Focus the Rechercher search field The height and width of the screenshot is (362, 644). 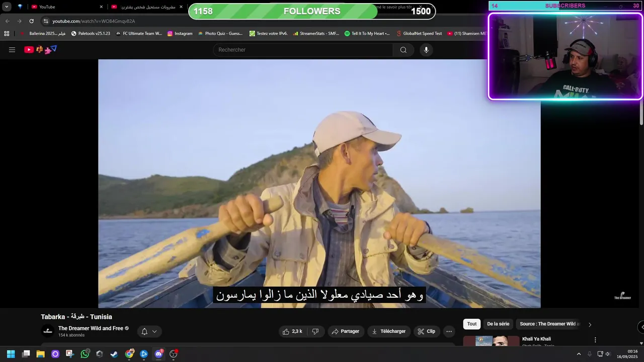click(303, 50)
